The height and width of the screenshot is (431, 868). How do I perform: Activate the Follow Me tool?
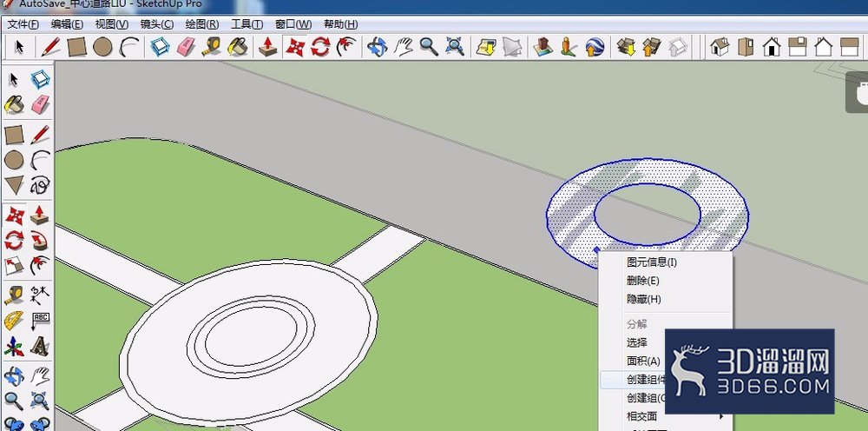40,239
